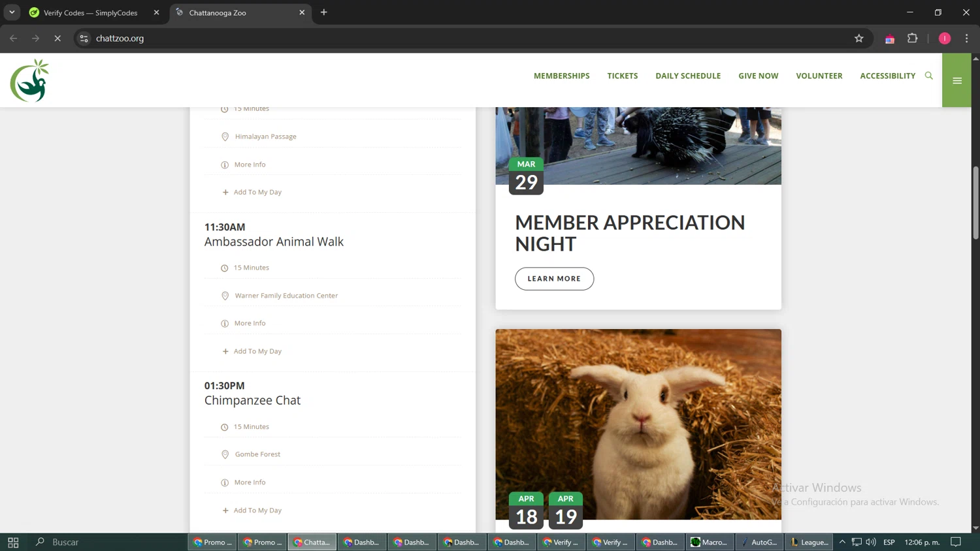Show hidden system tray icons
980x551 pixels.
(842, 542)
